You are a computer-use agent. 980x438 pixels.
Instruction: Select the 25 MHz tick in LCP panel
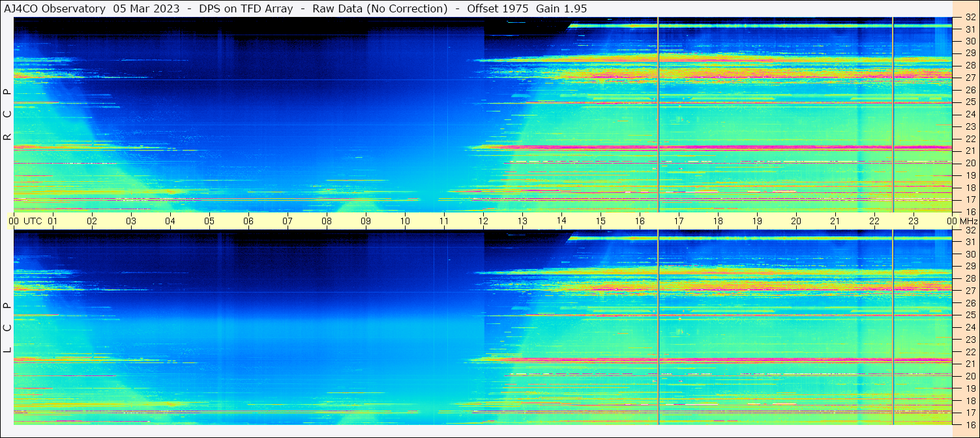[x=970, y=315]
